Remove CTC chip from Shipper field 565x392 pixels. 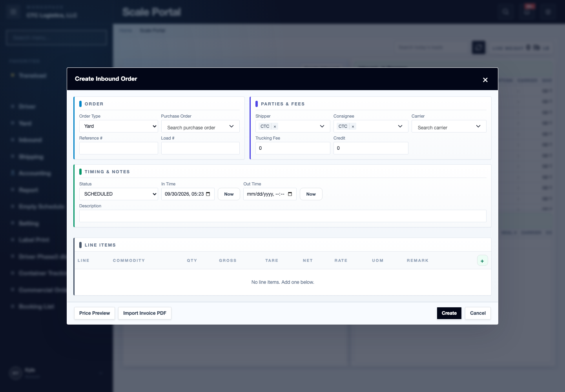tap(275, 127)
